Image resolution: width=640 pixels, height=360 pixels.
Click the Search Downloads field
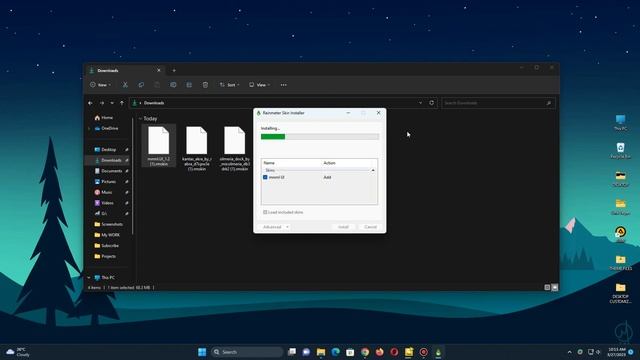pos(498,103)
